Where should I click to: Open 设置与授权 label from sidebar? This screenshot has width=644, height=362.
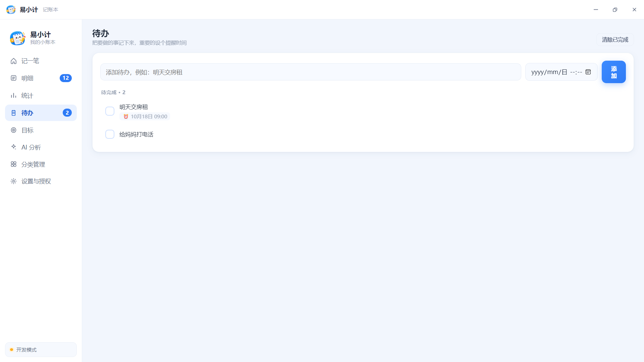pos(36,181)
